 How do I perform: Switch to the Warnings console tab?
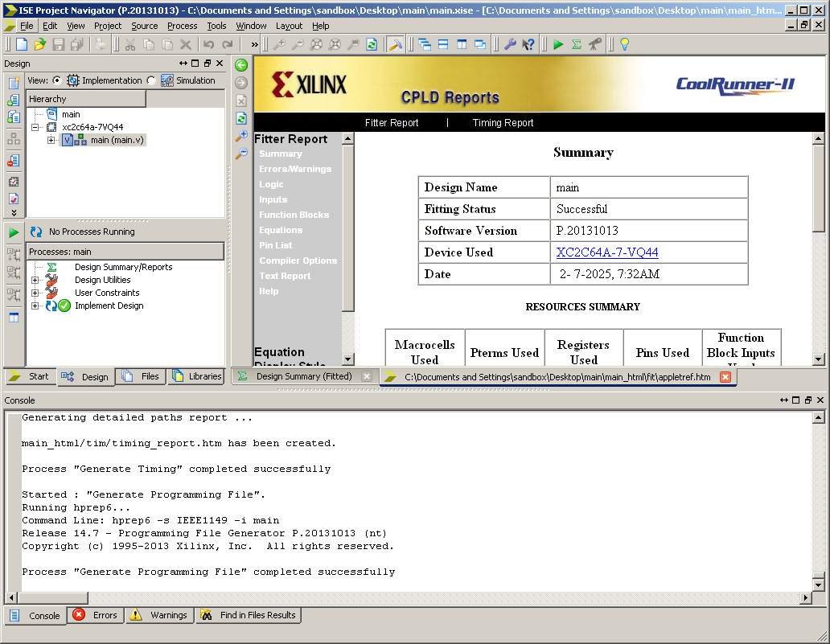pyautogui.click(x=159, y=615)
